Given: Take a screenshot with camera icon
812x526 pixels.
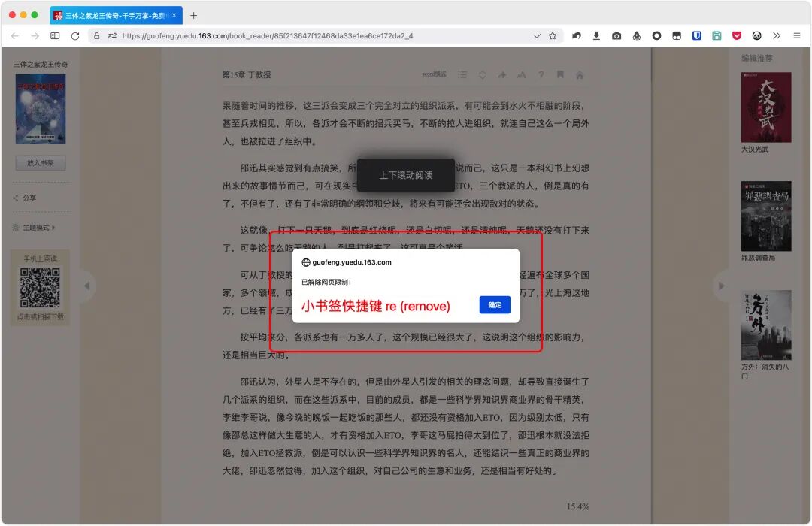Looking at the screenshot, I should tap(617, 36).
